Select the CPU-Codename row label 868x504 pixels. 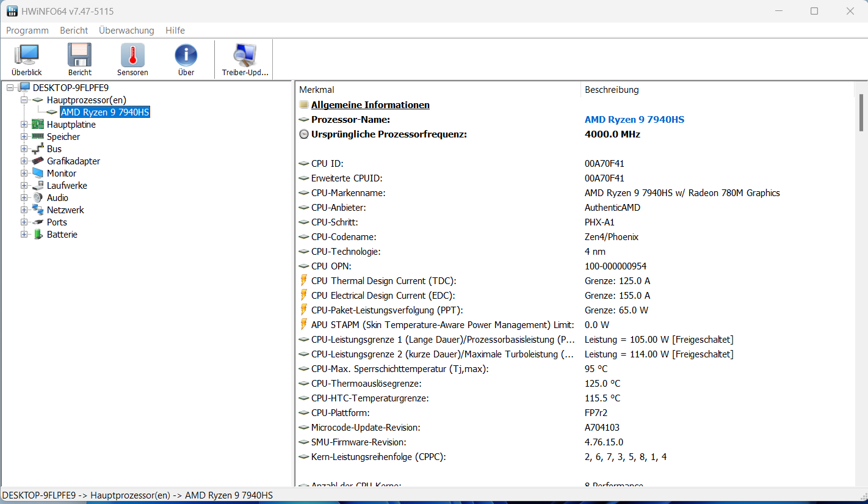[x=344, y=236]
